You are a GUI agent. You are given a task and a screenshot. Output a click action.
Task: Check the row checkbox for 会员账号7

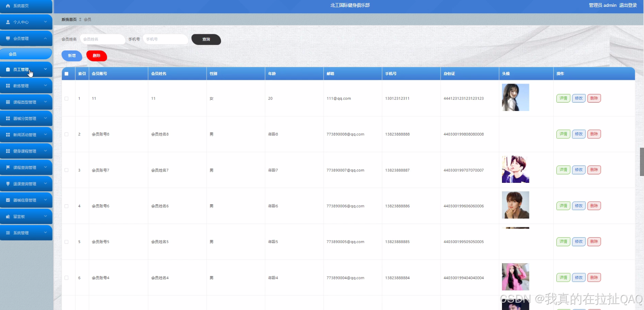67,170
